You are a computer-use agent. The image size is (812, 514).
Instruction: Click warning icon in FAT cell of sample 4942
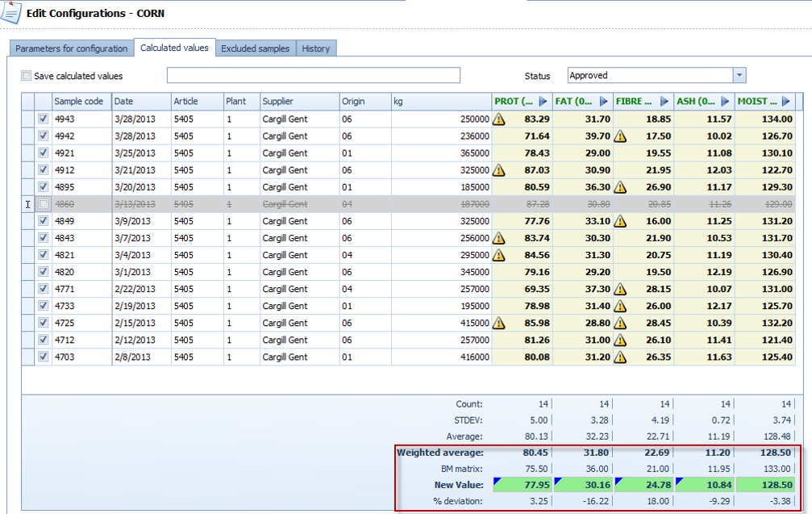click(620, 136)
